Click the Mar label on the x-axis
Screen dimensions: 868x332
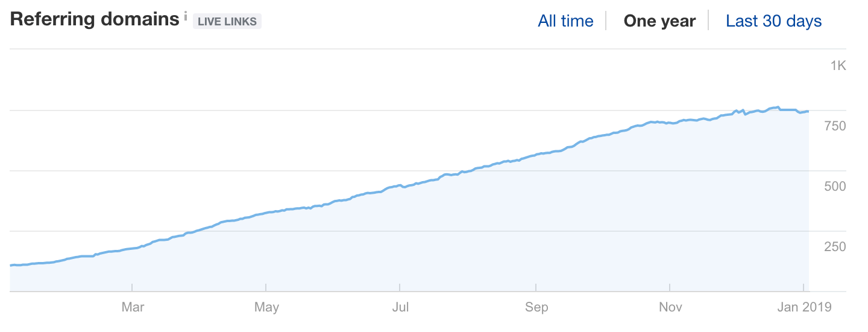point(133,307)
